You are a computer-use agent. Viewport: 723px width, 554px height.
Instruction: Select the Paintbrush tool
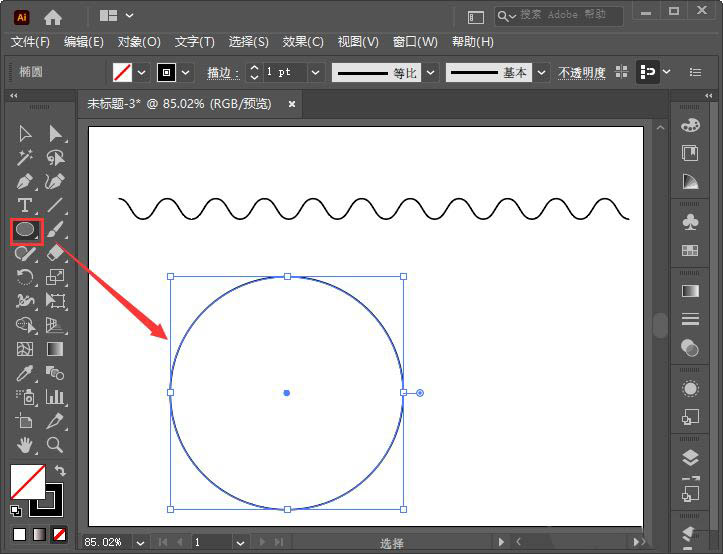55,229
